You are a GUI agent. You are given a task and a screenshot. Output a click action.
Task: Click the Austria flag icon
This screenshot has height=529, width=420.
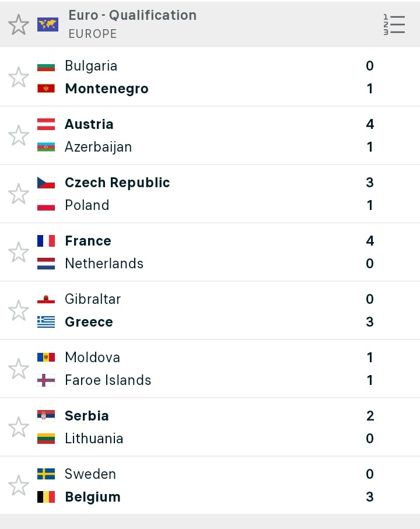[x=46, y=124]
